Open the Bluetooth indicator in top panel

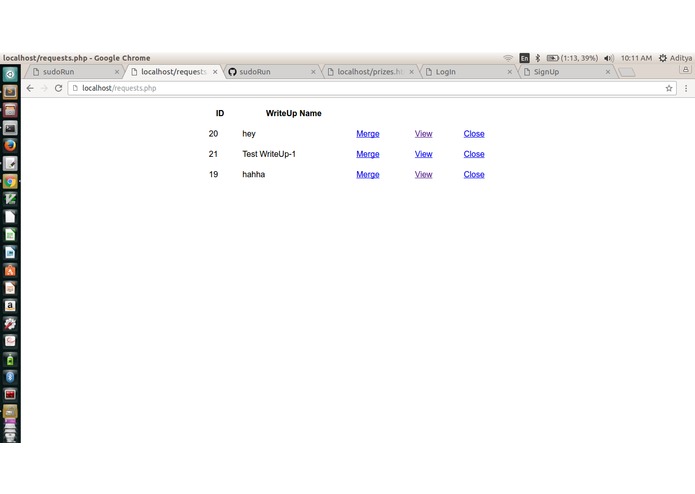pos(537,58)
